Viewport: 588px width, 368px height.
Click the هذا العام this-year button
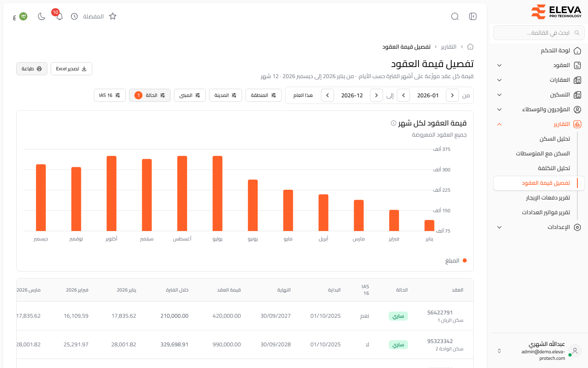point(303,95)
